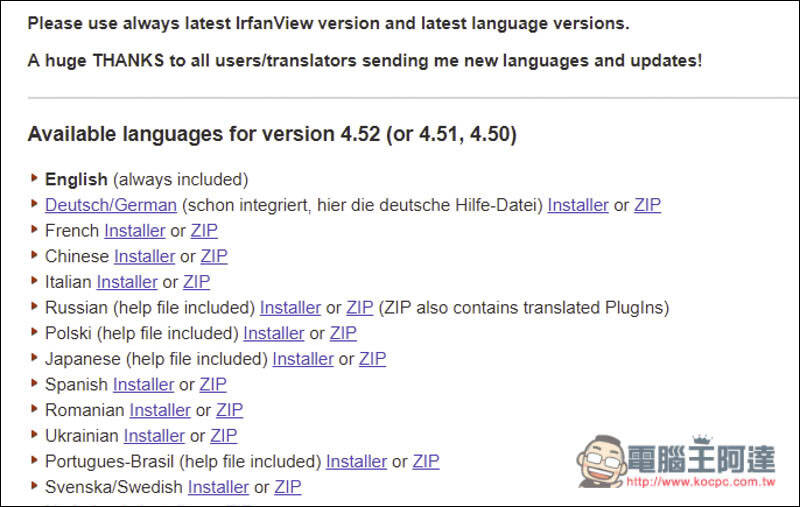Download the Svenska/Swedish Installer

pyautogui.click(x=218, y=487)
